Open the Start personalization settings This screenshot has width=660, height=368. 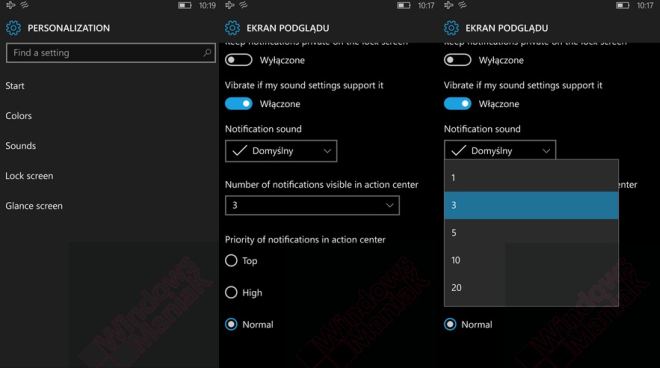tap(15, 86)
